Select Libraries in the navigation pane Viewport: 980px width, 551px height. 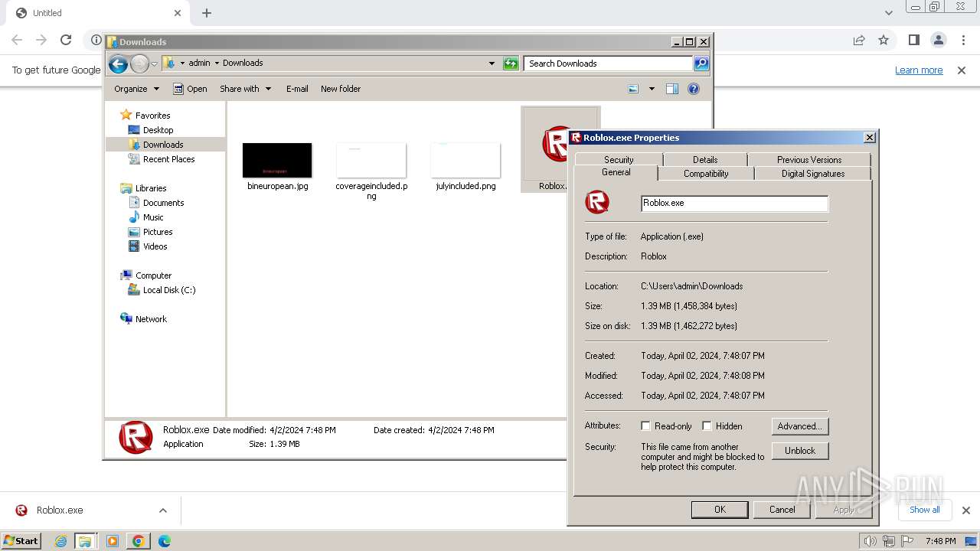pyautogui.click(x=143, y=188)
